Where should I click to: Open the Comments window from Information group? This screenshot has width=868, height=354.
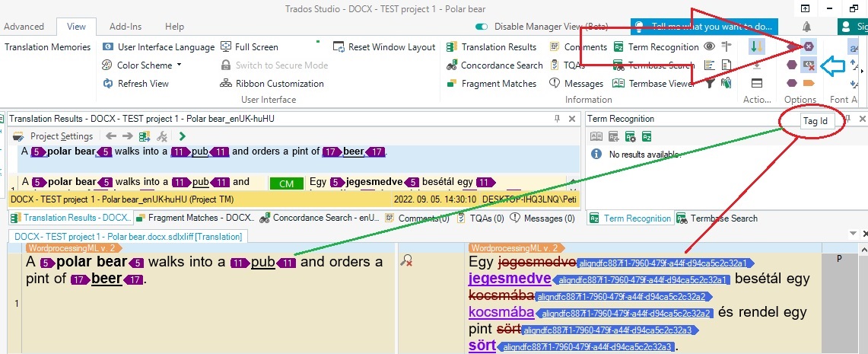point(578,47)
